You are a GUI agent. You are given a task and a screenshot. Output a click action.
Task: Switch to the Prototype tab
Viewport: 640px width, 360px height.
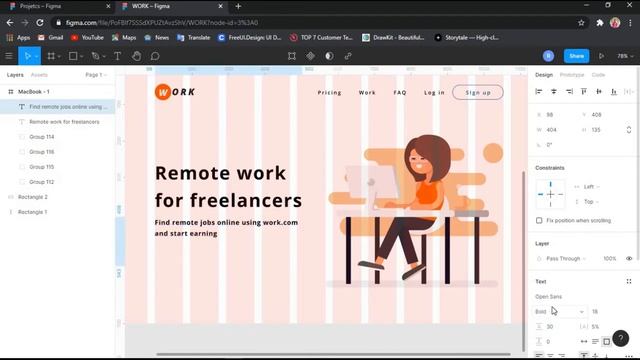(x=571, y=75)
